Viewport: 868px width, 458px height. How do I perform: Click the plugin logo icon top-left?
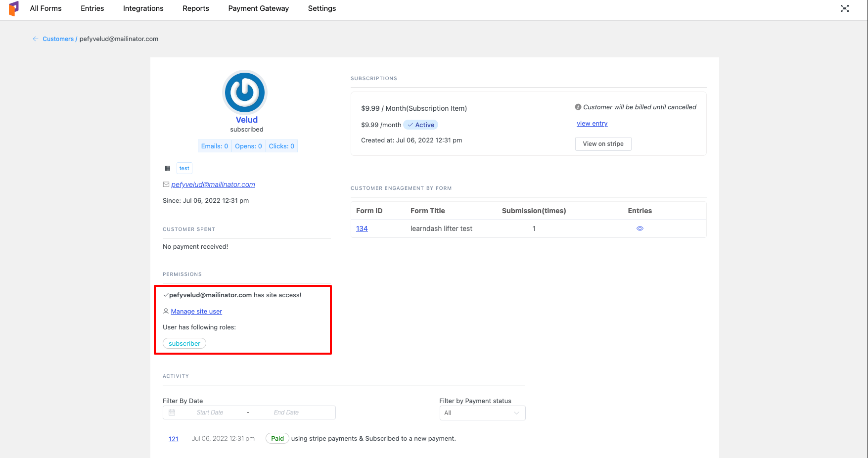pyautogui.click(x=13, y=8)
